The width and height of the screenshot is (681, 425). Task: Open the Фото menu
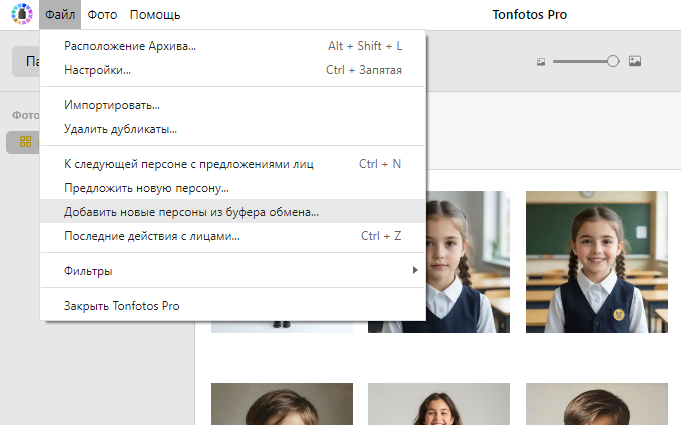(x=102, y=15)
